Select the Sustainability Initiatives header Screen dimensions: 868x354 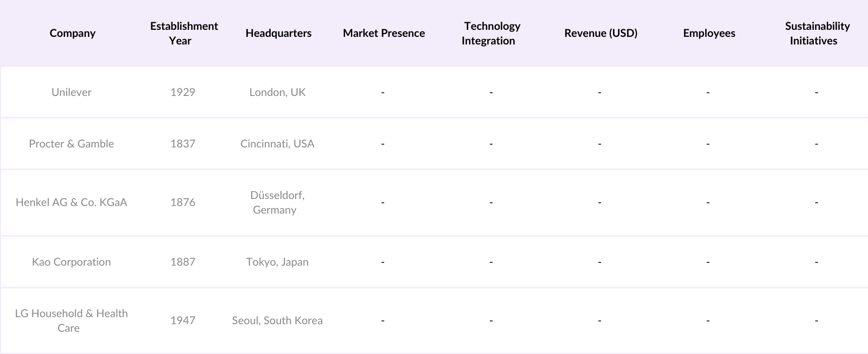(x=816, y=33)
